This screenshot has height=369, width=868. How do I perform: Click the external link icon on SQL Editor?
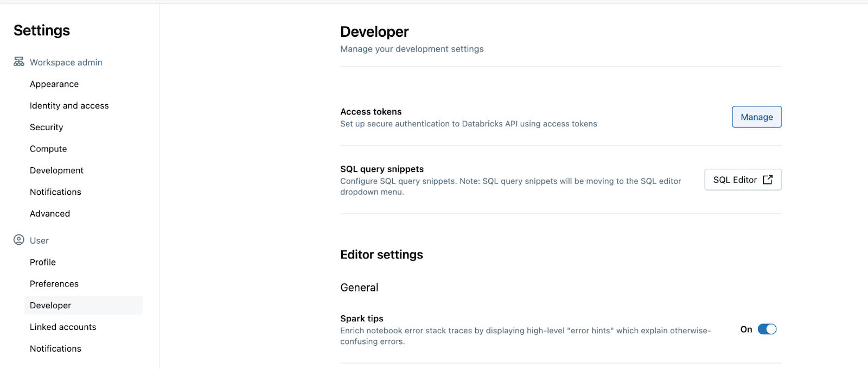pyautogui.click(x=768, y=180)
